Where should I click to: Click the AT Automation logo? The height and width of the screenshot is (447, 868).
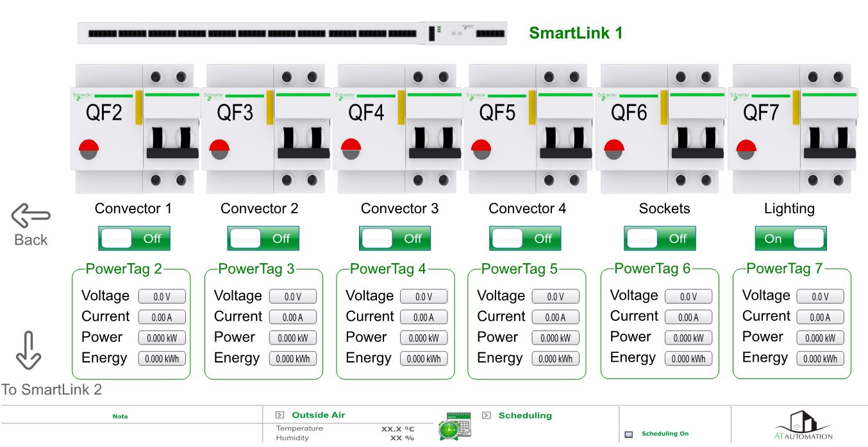point(803,425)
